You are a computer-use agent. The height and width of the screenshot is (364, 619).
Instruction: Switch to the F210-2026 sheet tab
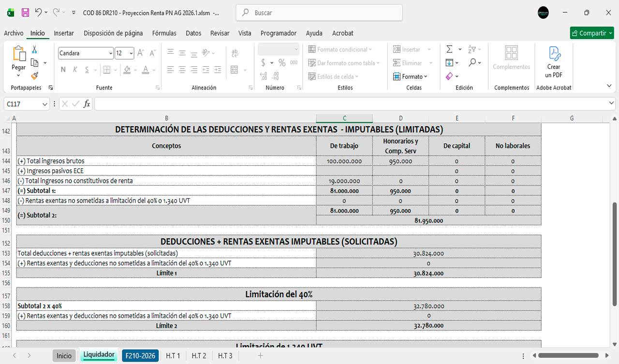click(x=140, y=356)
